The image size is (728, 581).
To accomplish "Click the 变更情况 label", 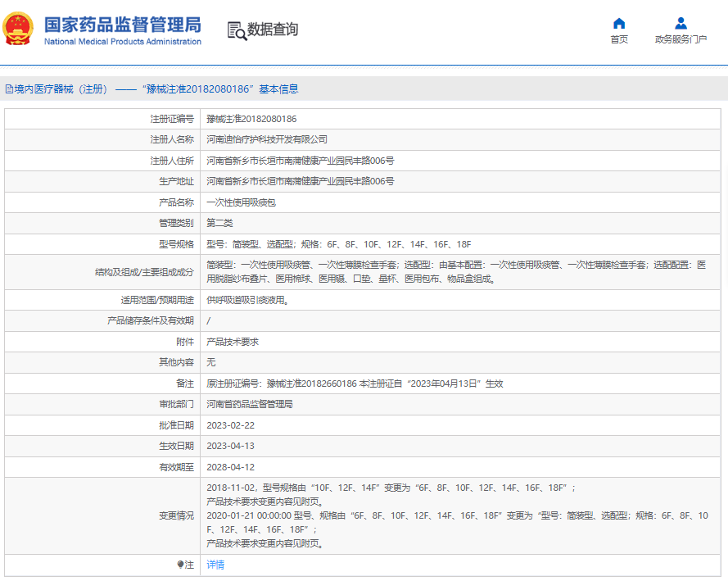I will click(176, 515).
